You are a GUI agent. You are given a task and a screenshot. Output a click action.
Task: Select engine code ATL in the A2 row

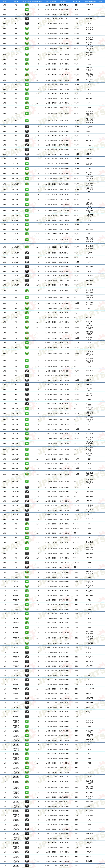[x=90, y=23]
